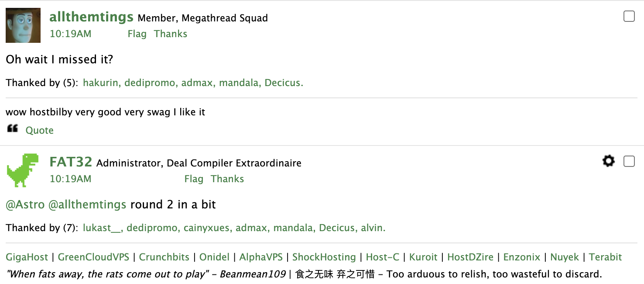This screenshot has height=284, width=644.
Task: Click allthemtings' Woody avatar
Action: tap(23, 25)
